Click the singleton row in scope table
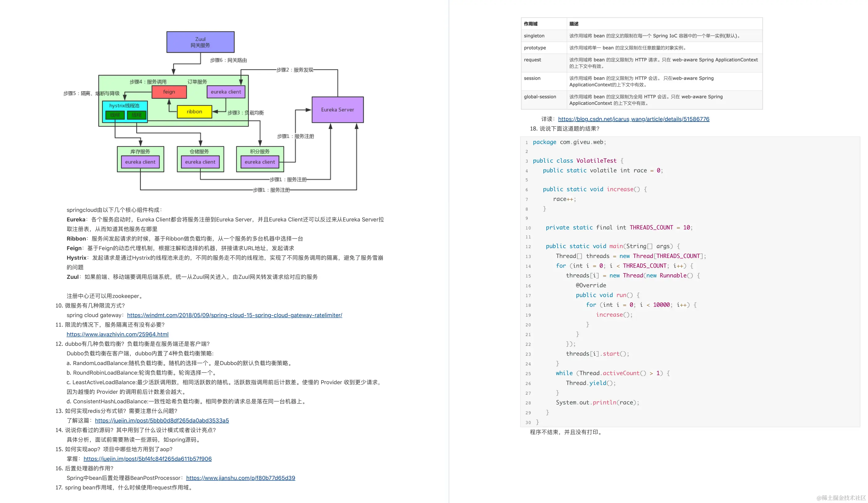 pos(534,36)
